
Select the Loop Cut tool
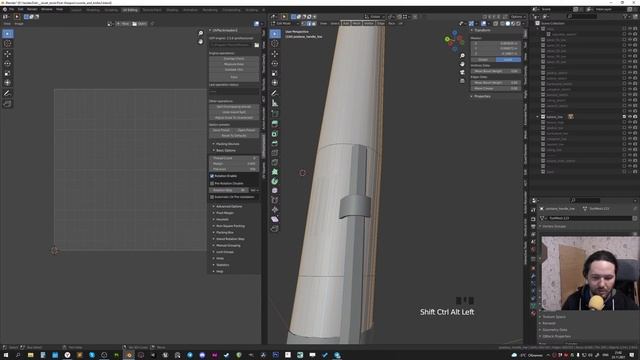[x=275, y=153]
